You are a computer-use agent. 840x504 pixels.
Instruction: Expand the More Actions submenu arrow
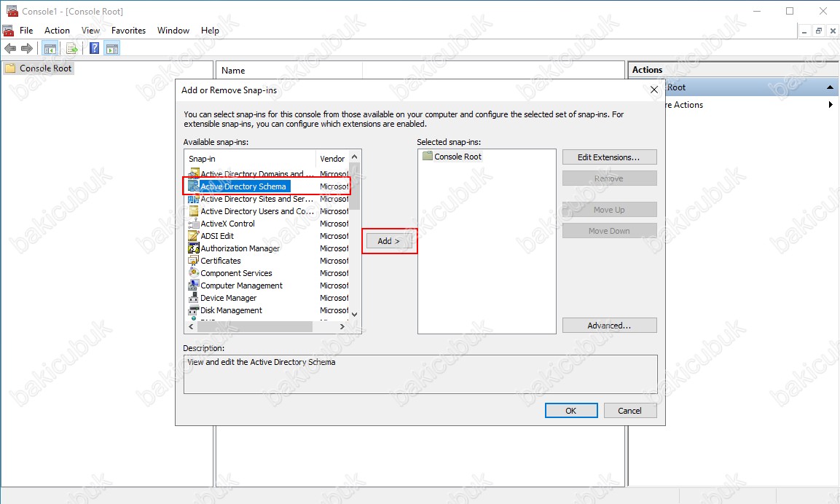point(831,105)
